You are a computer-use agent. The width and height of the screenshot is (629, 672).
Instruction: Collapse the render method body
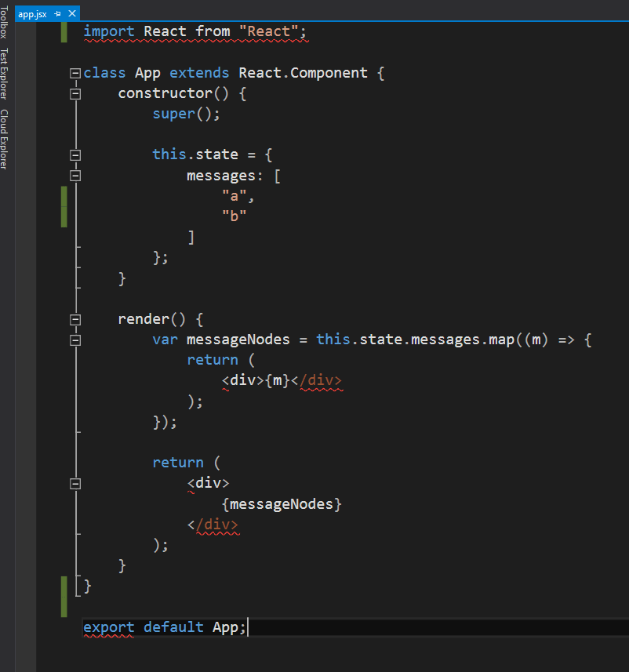[x=75, y=319]
